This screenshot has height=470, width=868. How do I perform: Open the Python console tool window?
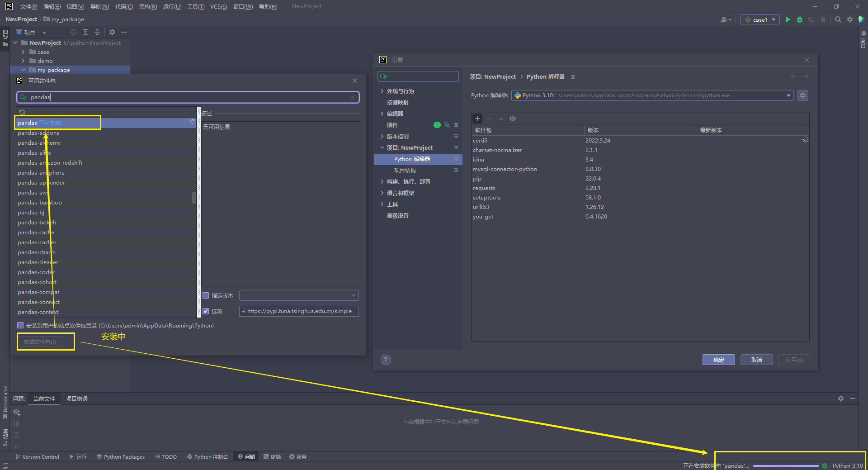click(207, 457)
